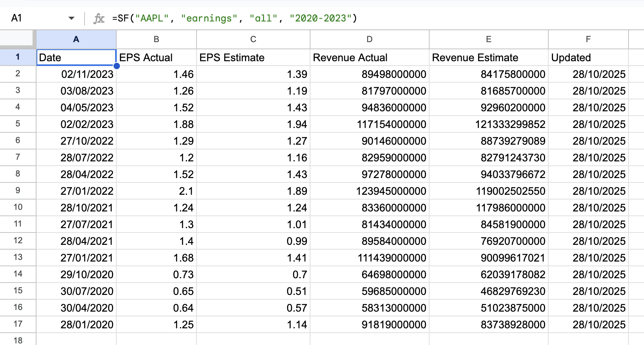Click the 'Revenue Estimate' header cell

[x=489, y=57]
